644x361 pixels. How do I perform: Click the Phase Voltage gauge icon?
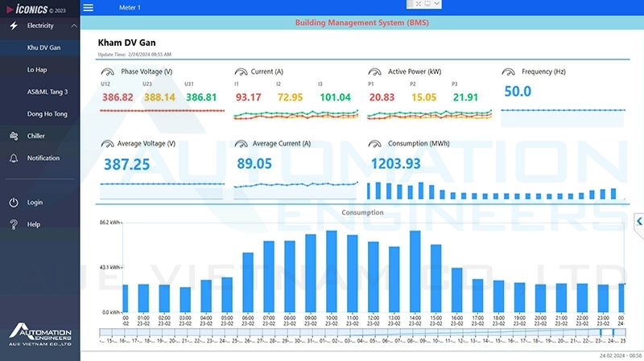[108, 72]
